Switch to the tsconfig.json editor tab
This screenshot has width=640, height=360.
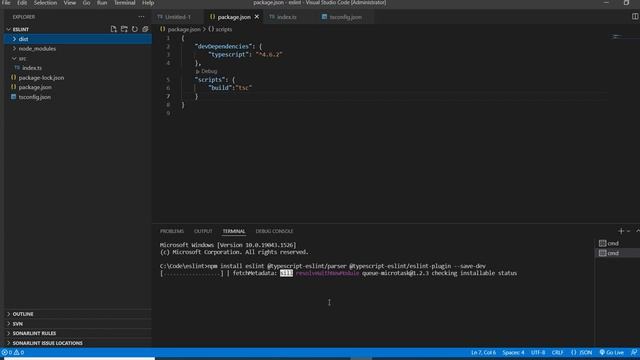(x=345, y=17)
